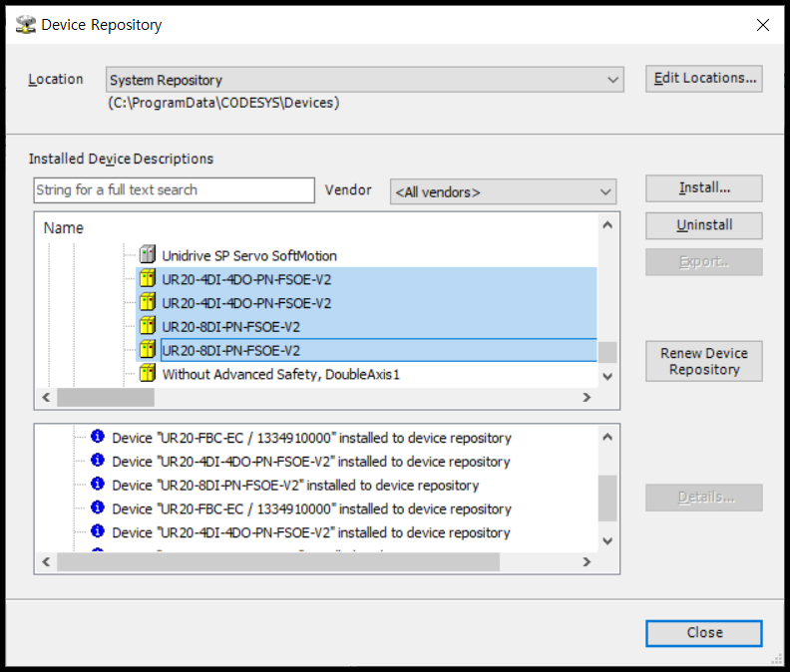
Task: Open the Vendor filter dropdown
Action: (x=503, y=191)
